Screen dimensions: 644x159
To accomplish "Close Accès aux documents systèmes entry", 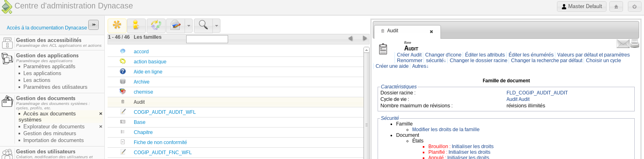I will (x=101, y=114).
